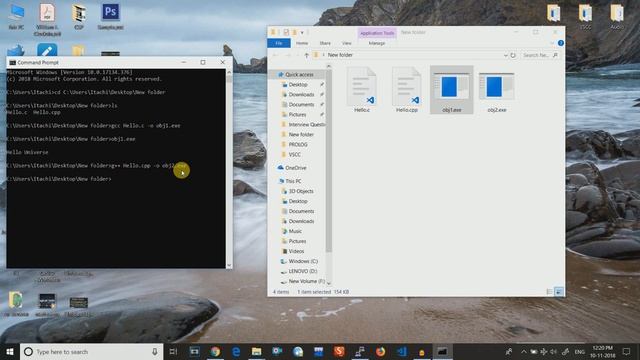The image size is (640, 360).
Task: Select the Hello.c file in Explorer
Action: click(362, 90)
